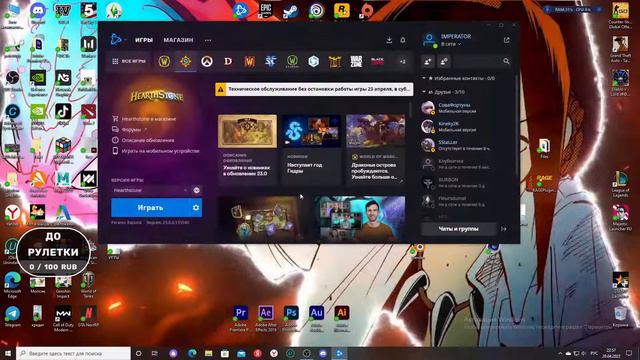Image resolution: width=640 pixels, height=360 pixels.
Task: Open the Telegram desktop shortcut
Action: [x=12, y=317]
